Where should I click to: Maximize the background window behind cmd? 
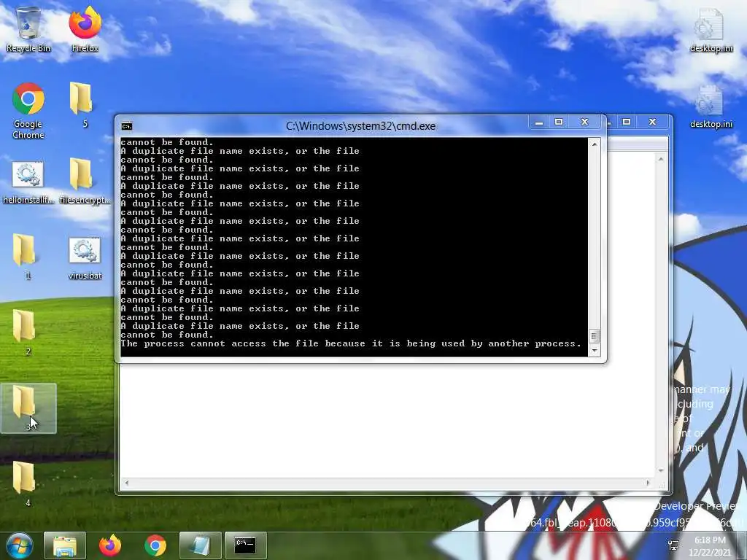click(x=627, y=122)
